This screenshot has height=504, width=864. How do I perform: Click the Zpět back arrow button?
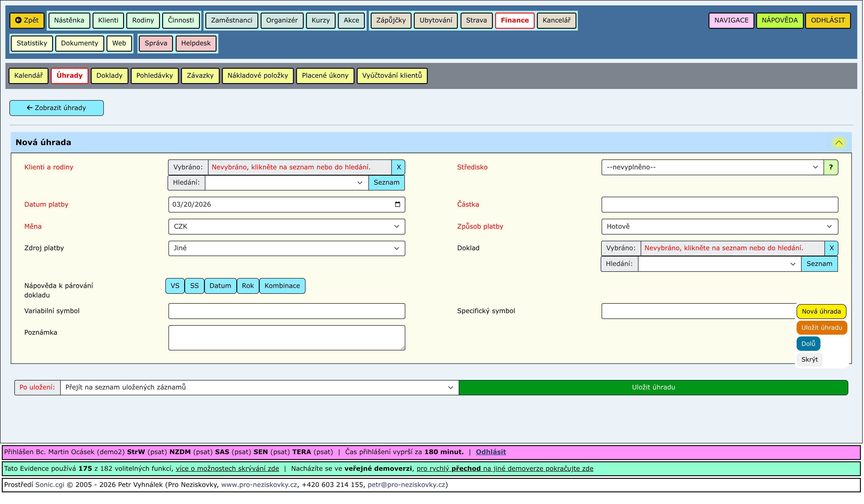(27, 20)
